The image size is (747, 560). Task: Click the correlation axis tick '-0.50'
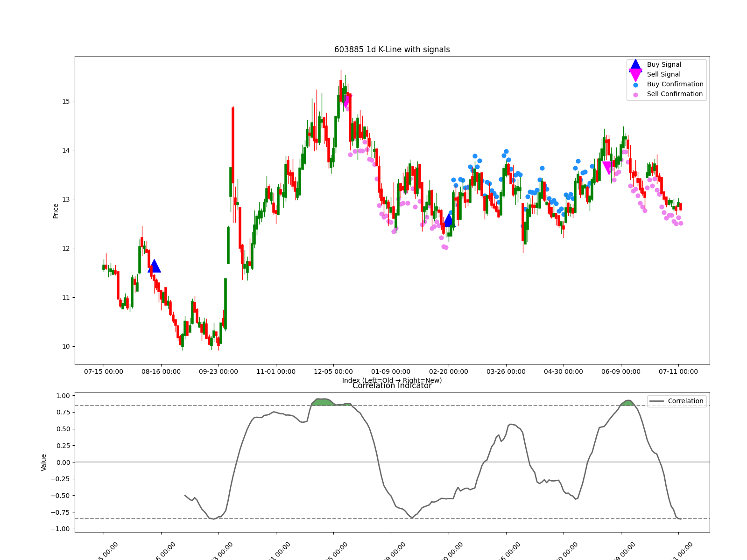click(61, 496)
